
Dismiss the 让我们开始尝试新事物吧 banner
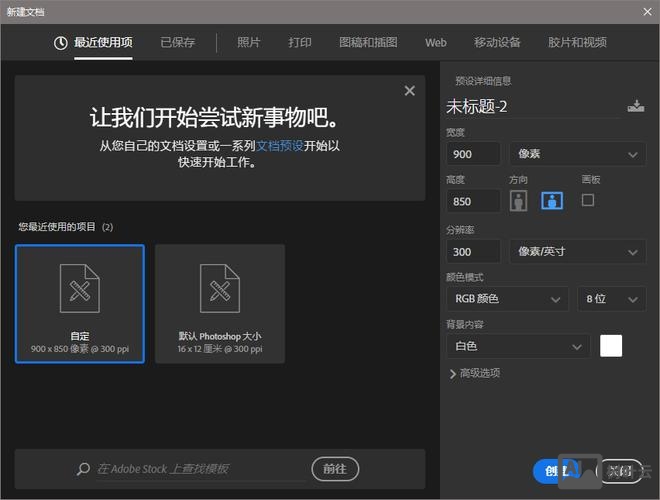[x=410, y=90]
